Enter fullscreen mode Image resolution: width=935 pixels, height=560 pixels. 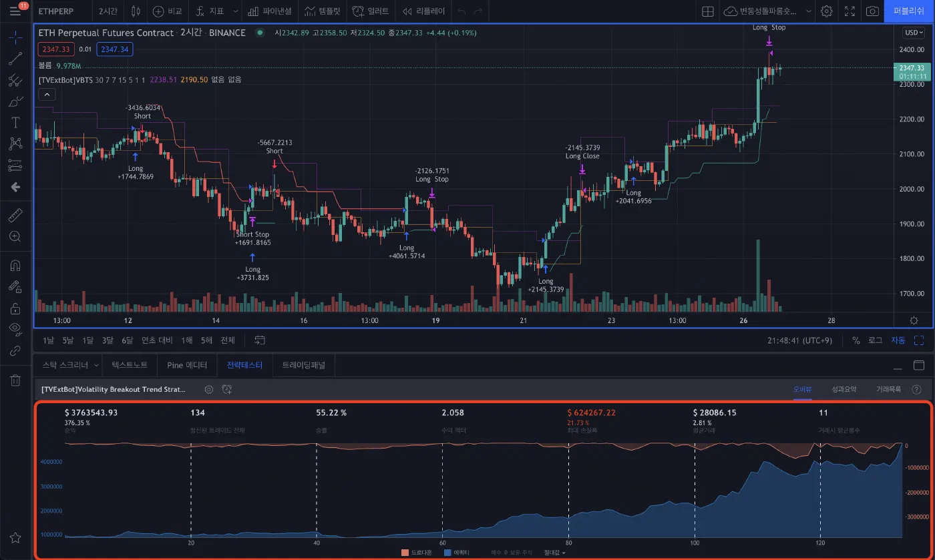(x=850, y=11)
